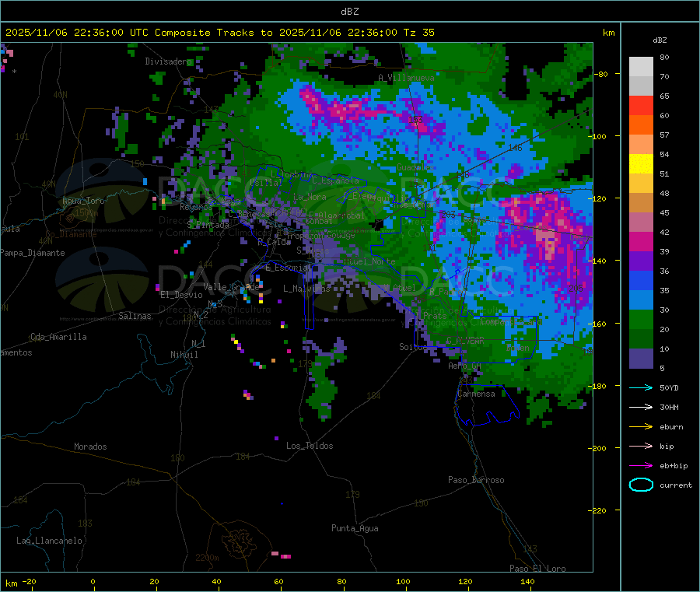Click the '42' value on dBZ scale
The height and width of the screenshot is (592, 700).
[x=664, y=232]
